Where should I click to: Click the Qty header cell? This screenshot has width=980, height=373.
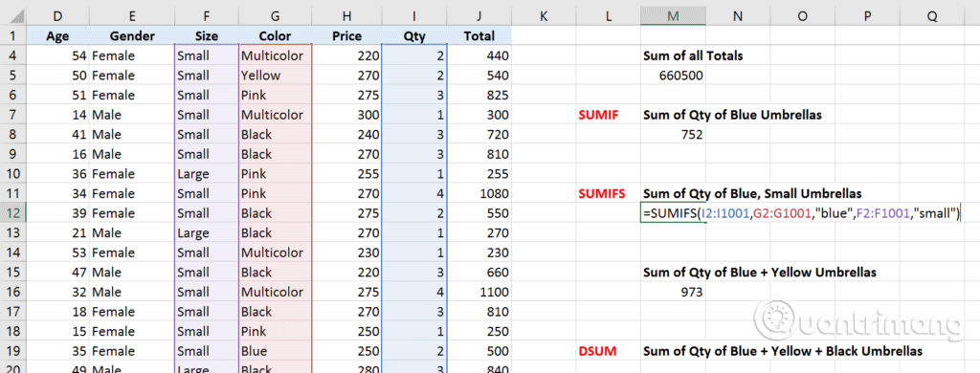click(x=415, y=36)
